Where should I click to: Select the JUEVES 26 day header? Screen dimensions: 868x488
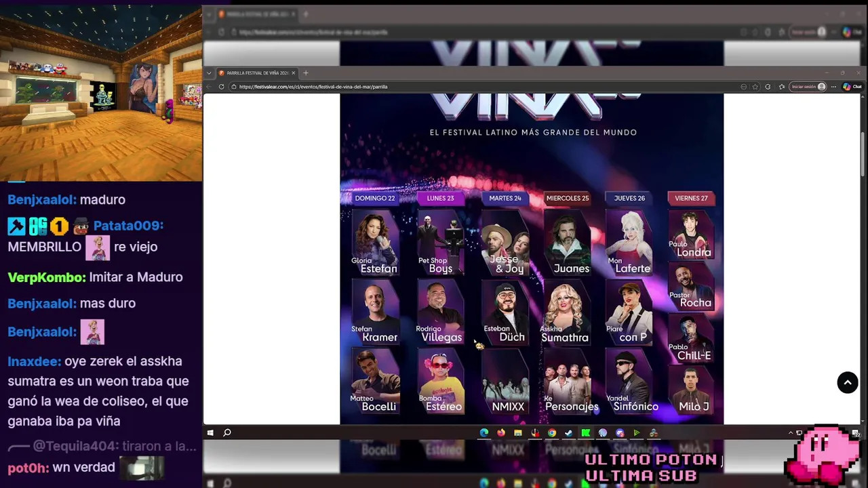(x=629, y=198)
